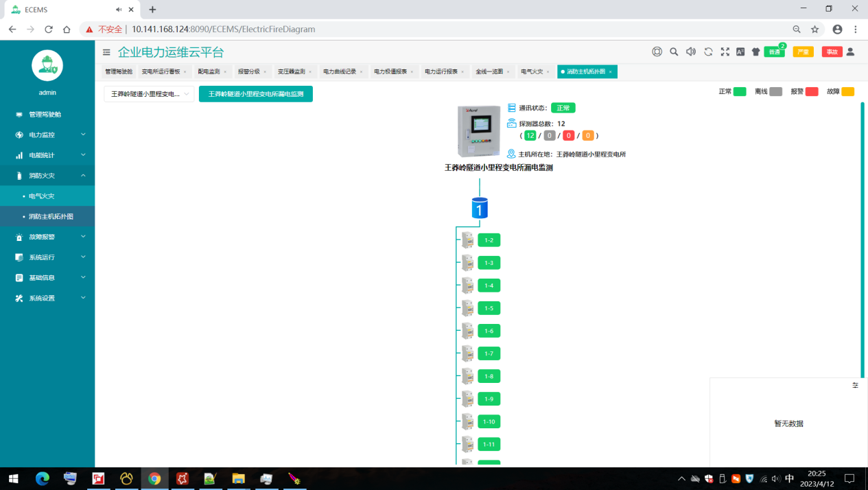Mute the alarm sound speaker icon
Screen dimensions: 868x490
(x=691, y=51)
